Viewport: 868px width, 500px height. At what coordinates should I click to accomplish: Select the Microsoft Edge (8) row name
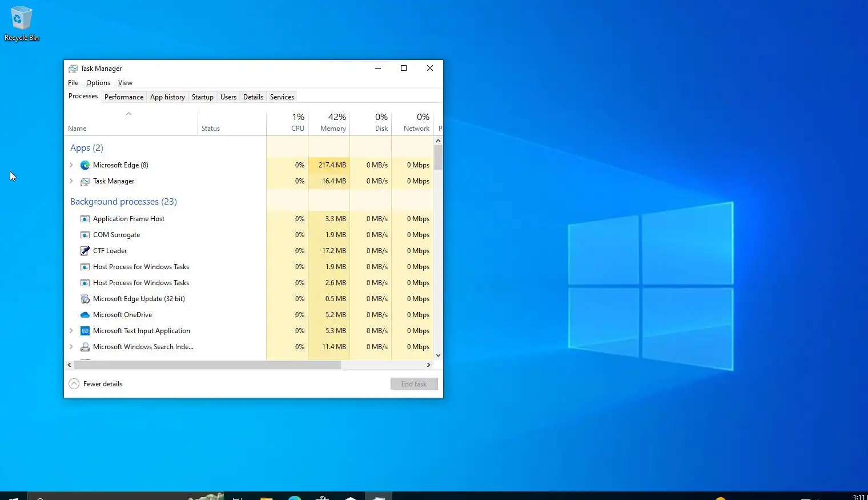[120, 165]
